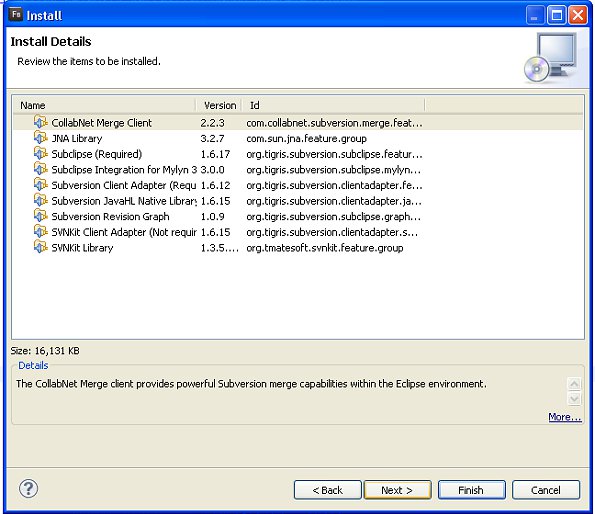Click the Subversion Client Adapter feature icon
Image resolution: width=595 pixels, height=514 pixels.
pos(40,185)
